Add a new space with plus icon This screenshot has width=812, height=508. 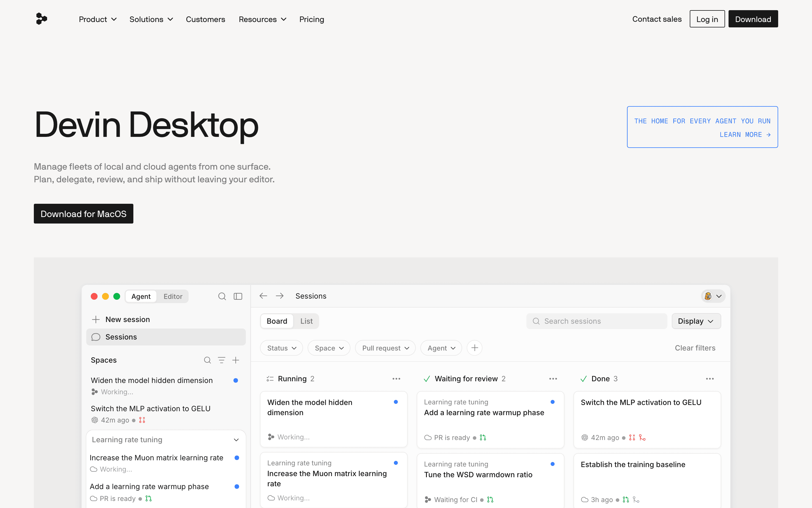coord(236,360)
